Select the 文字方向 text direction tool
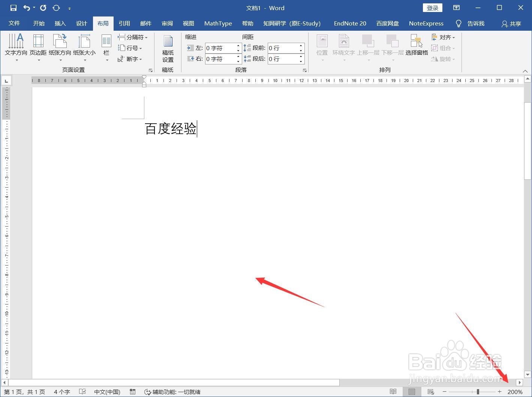Screen dimensions: 532x397 [16, 47]
